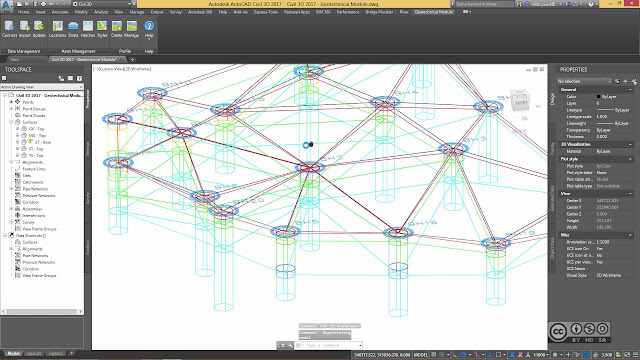Open the Styles tool
Viewport: 640px width, 360px height.
pyautogui.click(x=102, y=29)
